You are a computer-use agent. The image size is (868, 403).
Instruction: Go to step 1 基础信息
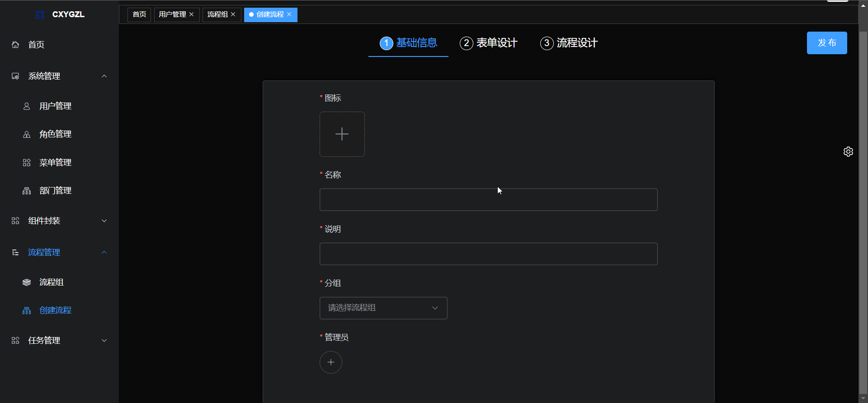[408, 43]
